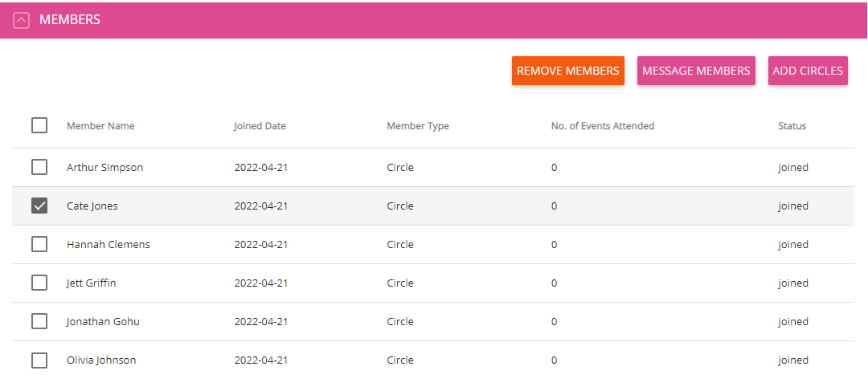Click the Member Type column header

click(x=417, y=125)
